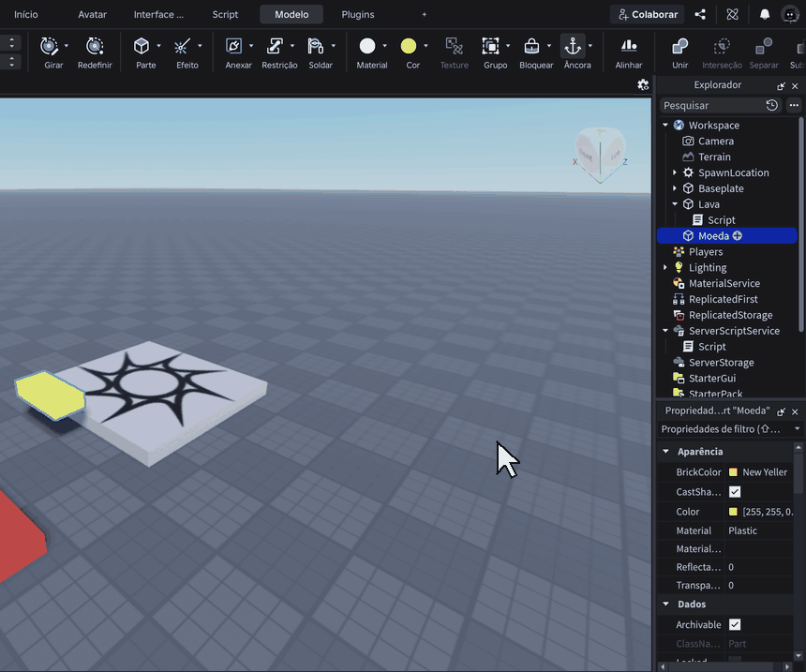This screenshot has width=806, height=672.
Task: Expand the SpawnLocation node
Action: [675, 172]
